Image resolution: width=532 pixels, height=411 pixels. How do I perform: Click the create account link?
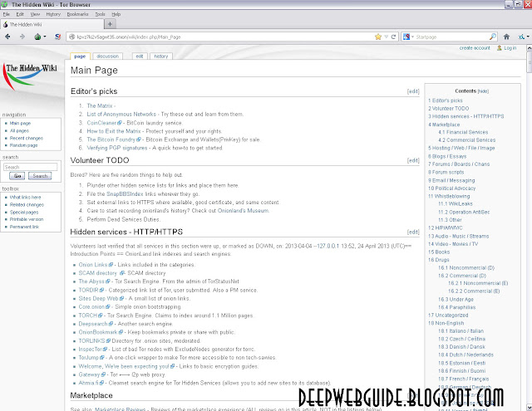(x=475, y=48)
